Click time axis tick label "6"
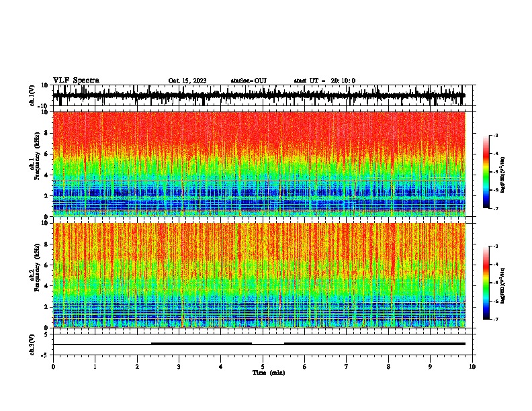The height and width of the screenshot is (411, 532). 305,367
